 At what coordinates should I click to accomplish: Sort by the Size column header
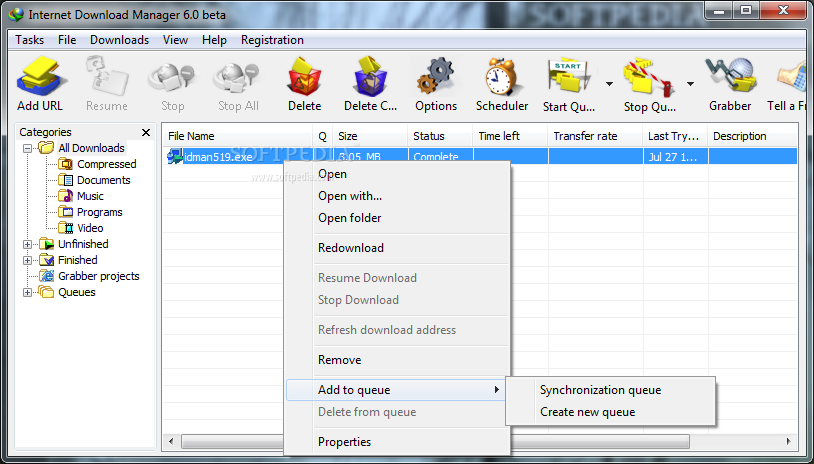click(x=370, y=136)
